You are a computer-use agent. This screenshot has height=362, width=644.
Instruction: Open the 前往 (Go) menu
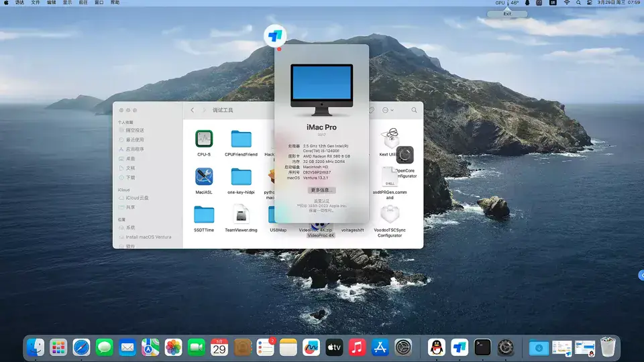[83, 3]
